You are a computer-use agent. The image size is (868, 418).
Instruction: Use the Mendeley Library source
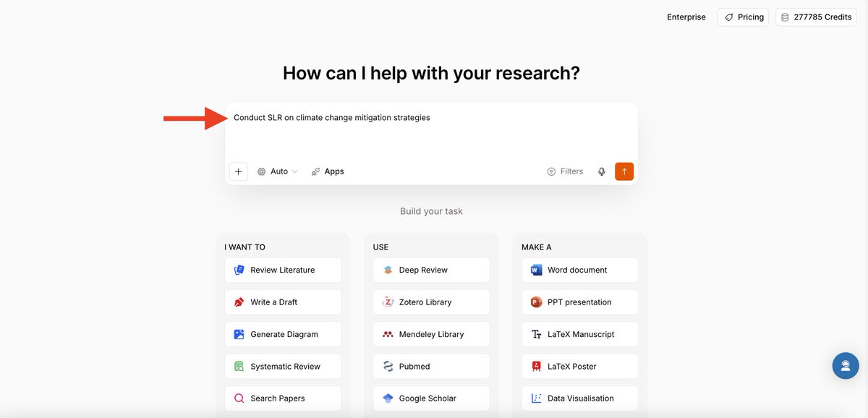pyautogui.click(x=431, y=334)
